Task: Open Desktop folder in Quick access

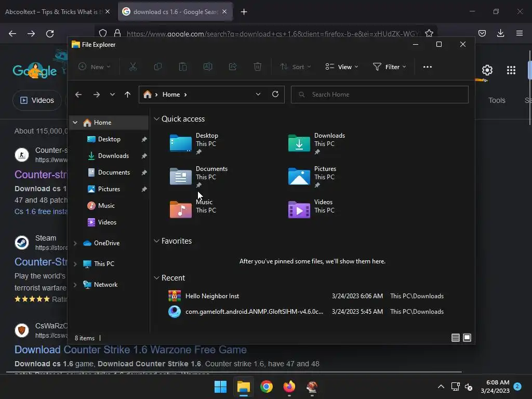Action: pyautogui.click(x=194, y=144)
